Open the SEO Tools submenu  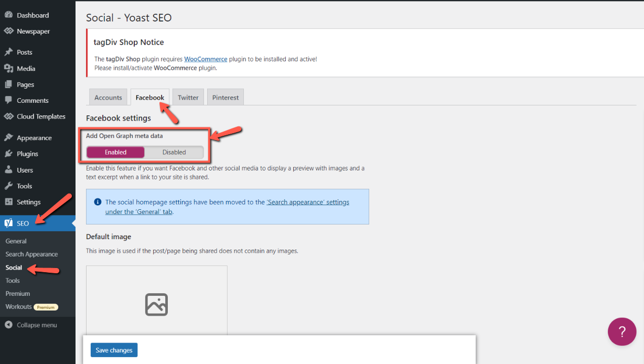click(13, 281)
